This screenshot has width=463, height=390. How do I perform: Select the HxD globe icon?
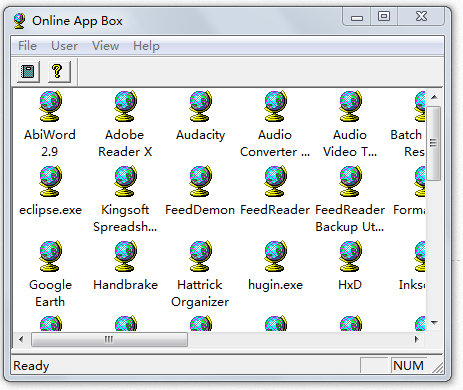click(x=350, y=256)
